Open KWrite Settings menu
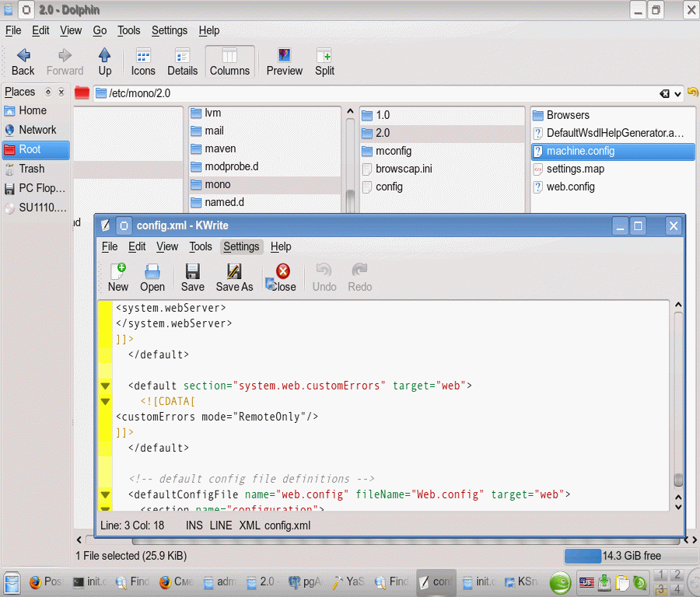Viewport: 700px width, 597px height. pyautogui.click(x=241, y=246)
